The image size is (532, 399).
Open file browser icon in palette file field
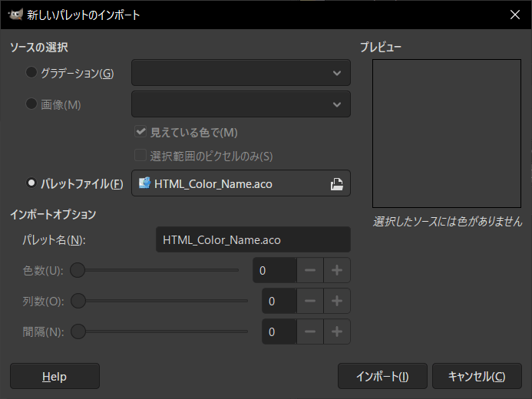coord(336,183)
